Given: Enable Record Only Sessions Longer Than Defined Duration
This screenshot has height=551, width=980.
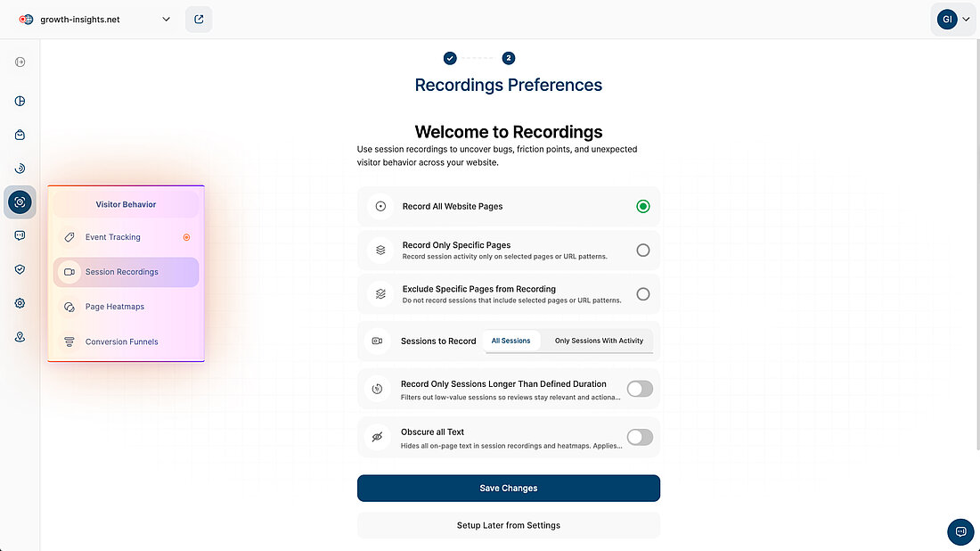Looking at the screenshot, I should [640, 389].
